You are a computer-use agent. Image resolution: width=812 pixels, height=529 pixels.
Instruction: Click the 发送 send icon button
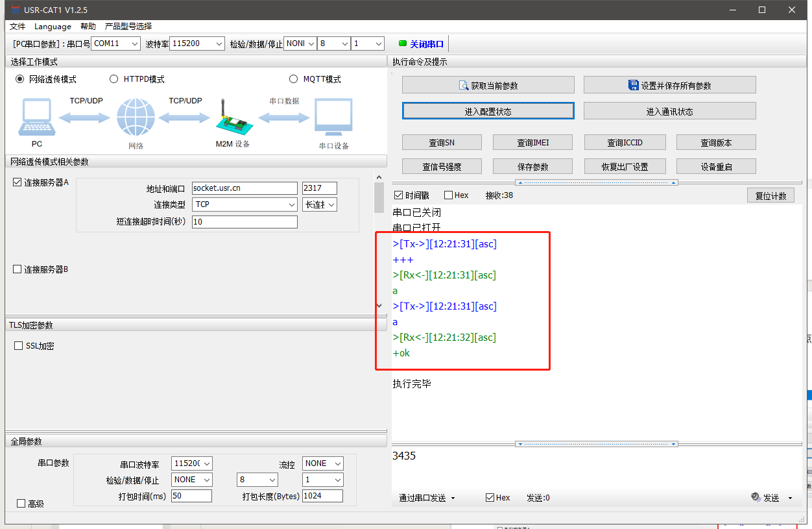(765, 498)
